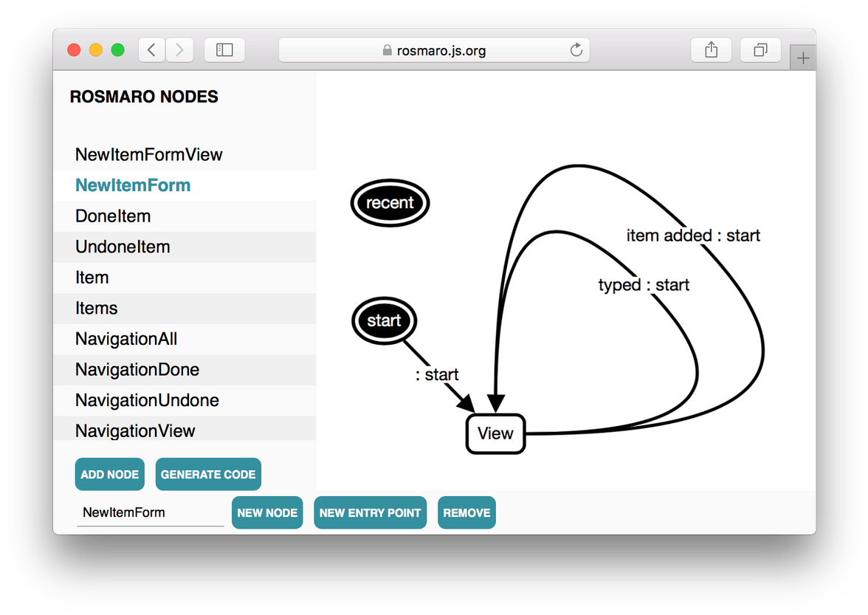
Task: Select the NavigationAll node
Action: coord(126,340)
